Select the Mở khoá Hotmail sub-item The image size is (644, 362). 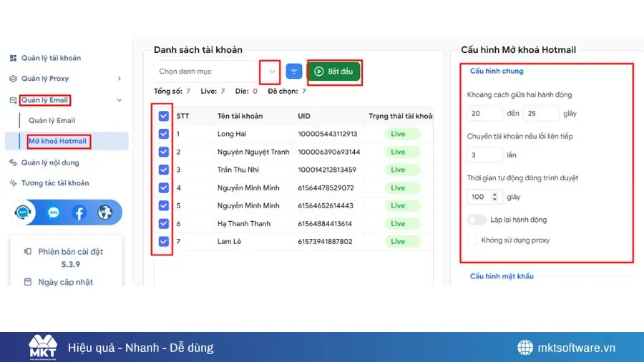click(x=57, y=141)
